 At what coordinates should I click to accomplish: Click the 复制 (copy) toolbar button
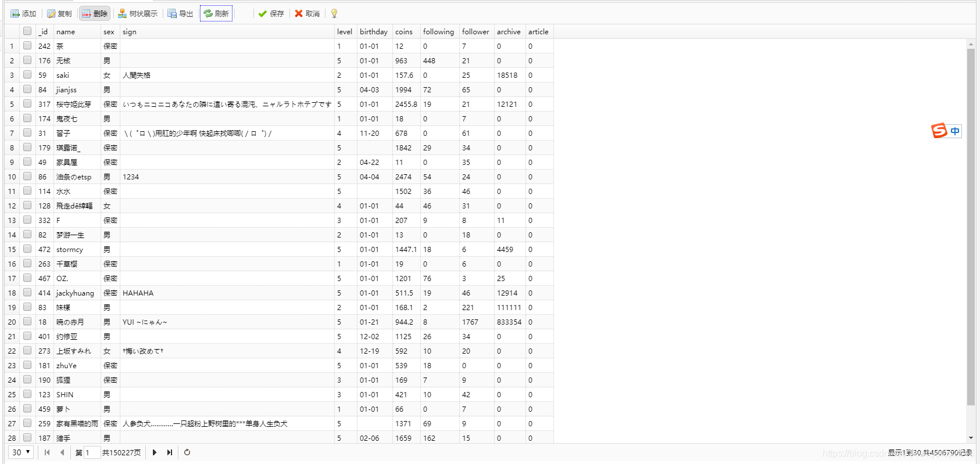coord(59,13)
